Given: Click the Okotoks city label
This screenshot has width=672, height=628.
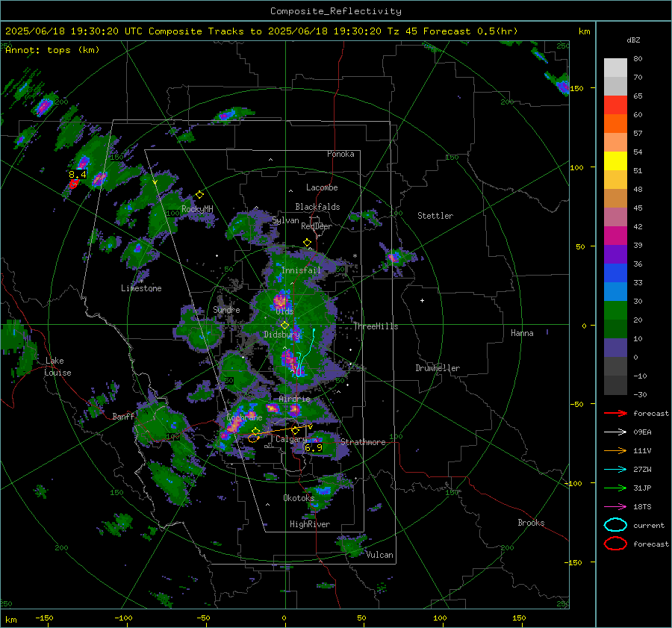Looking at the screenshot, I should (x=299, y=498).
